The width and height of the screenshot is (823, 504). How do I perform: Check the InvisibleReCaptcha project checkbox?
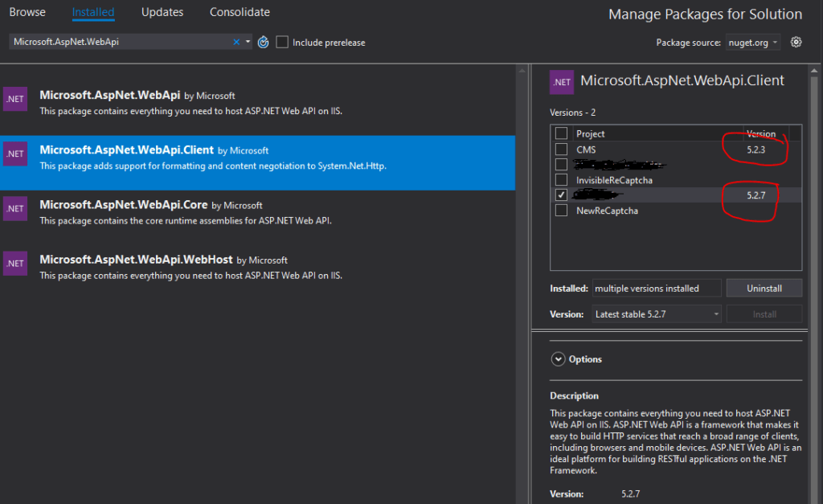click(x=561, y=179)
